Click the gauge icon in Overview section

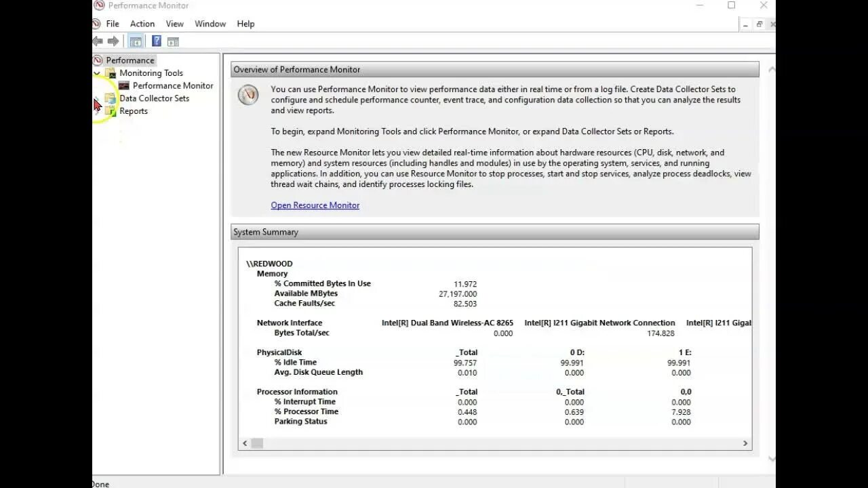pos(248,95)
